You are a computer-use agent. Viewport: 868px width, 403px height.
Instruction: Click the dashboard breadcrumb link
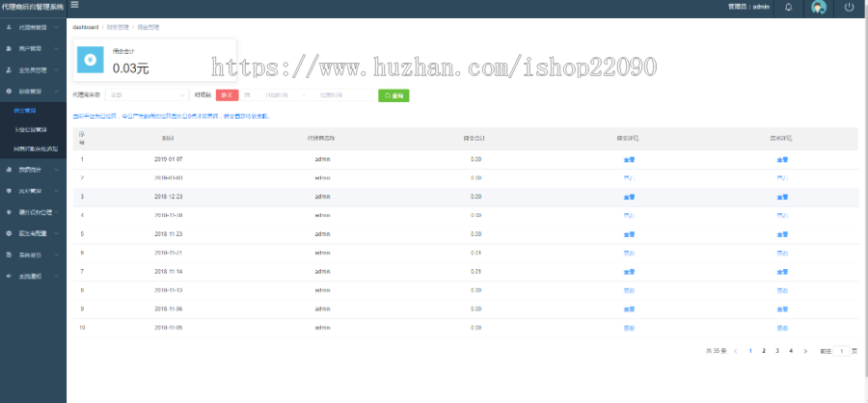85,27
